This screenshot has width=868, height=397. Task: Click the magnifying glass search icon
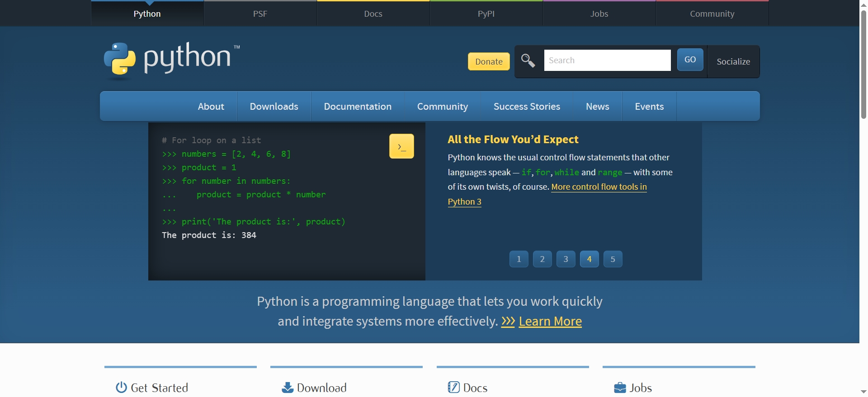(x=528, y=61)
